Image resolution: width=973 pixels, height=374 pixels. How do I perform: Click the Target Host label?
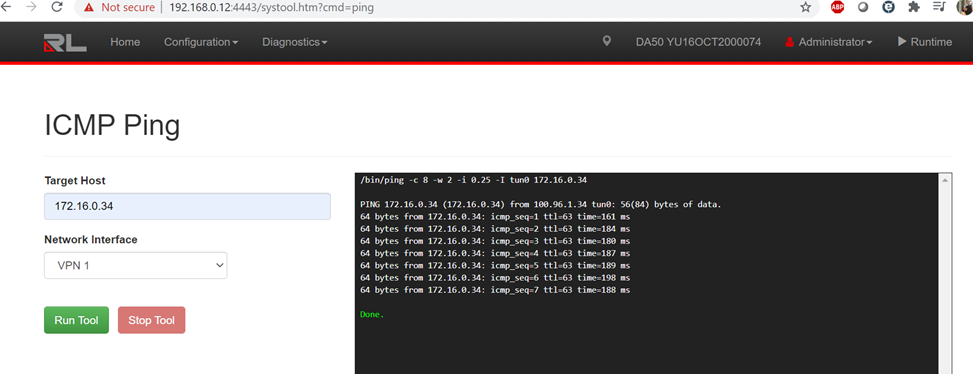click(75, 180)
